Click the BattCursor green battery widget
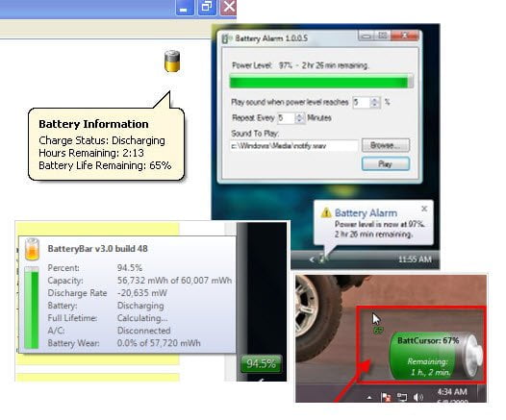506x420 pixels. (436, 356)
